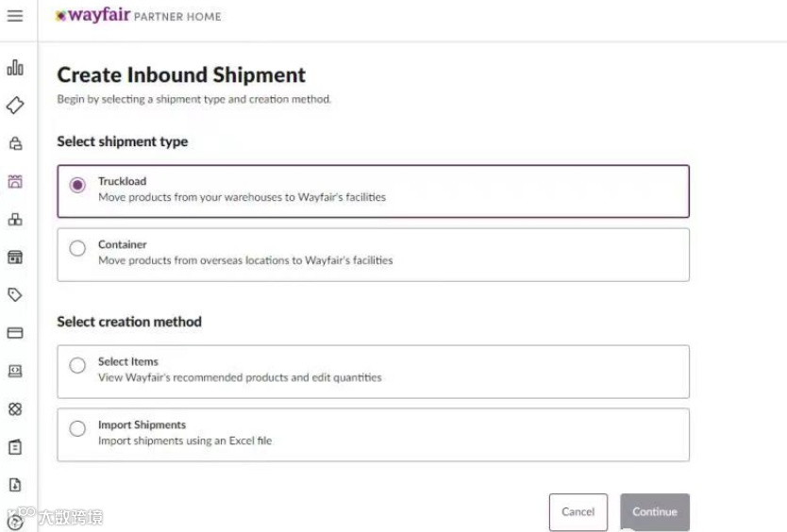Click the credit card sidebar icon
Viewport: 787px width, 532px height.
[x=15, y=333]
